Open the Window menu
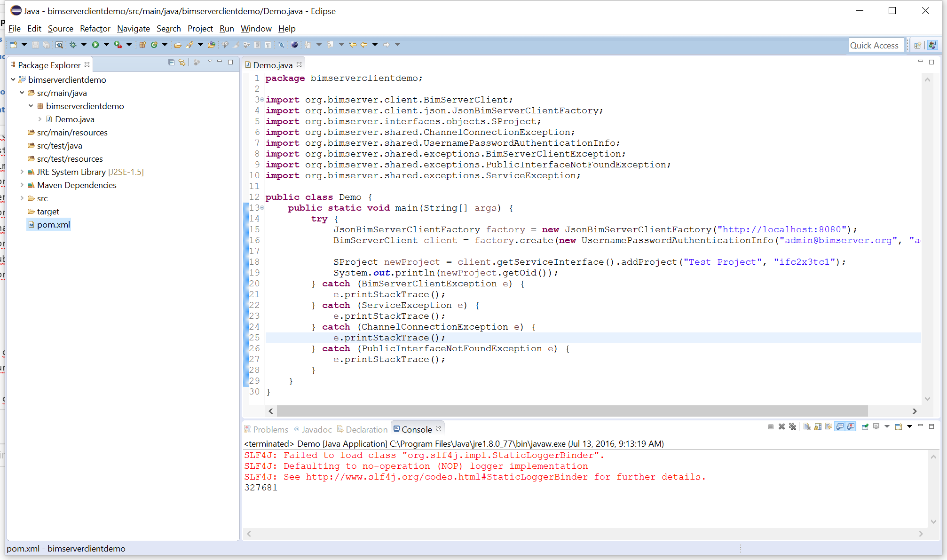The image size is (947, 560). click(256, 29)
